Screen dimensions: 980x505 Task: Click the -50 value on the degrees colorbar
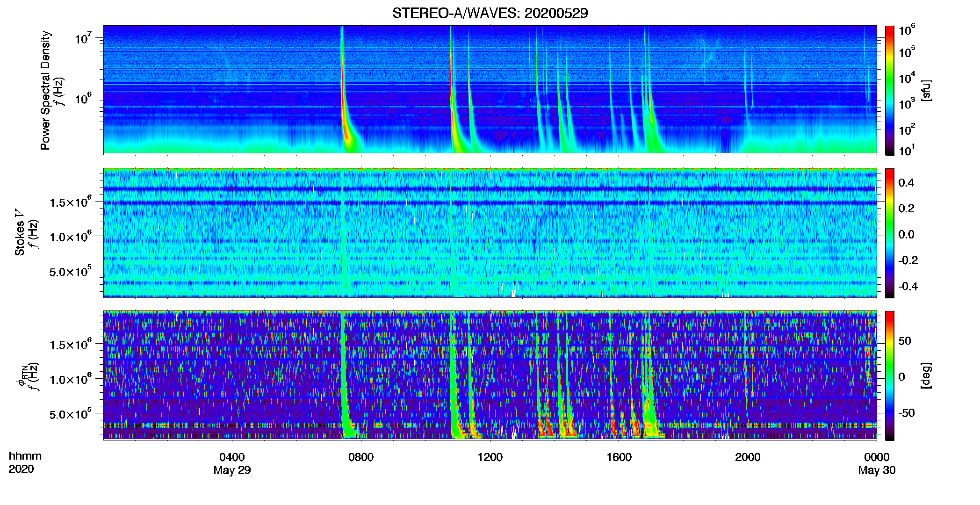tap(906, 413)
